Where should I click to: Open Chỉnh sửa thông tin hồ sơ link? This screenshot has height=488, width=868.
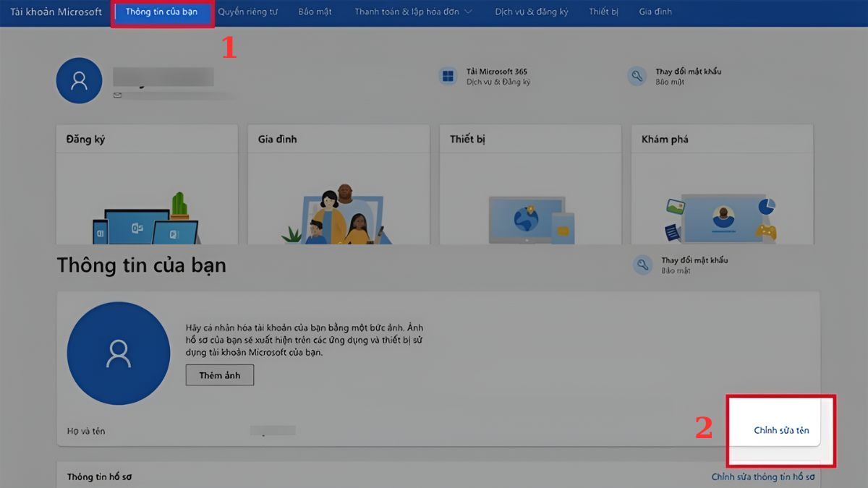point(763,476)
